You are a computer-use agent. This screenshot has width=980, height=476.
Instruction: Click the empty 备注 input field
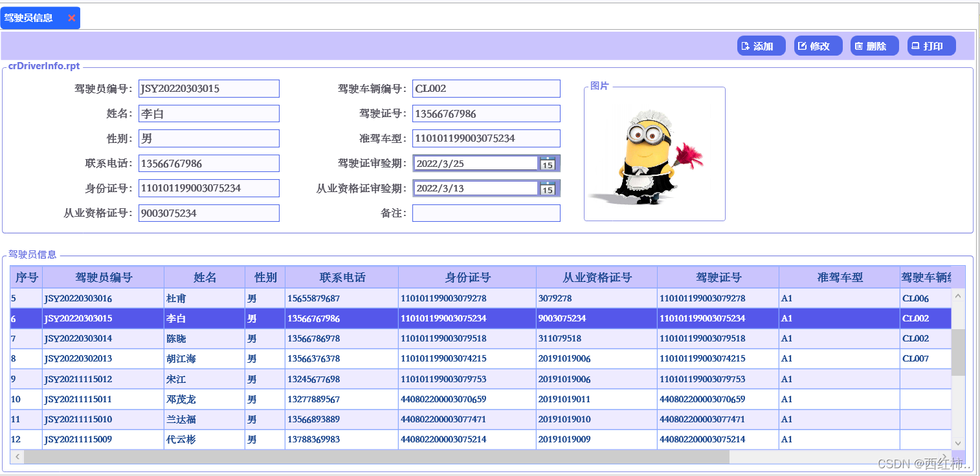pos(486,213)
